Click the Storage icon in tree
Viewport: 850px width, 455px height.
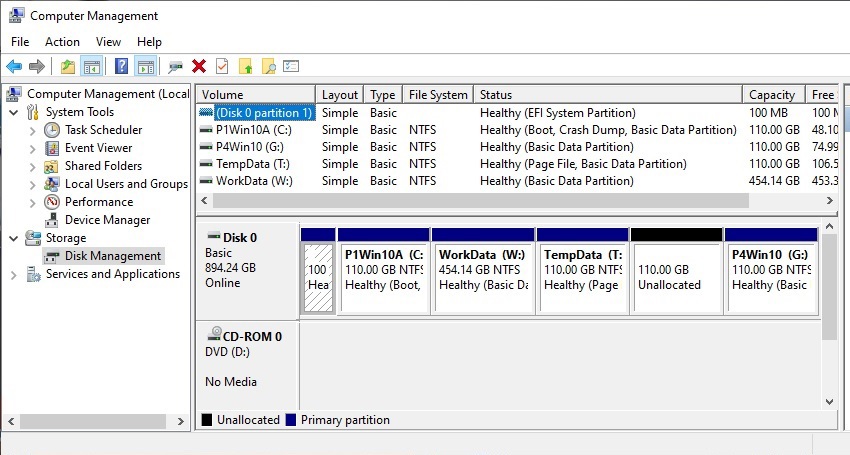pos(33,238)
